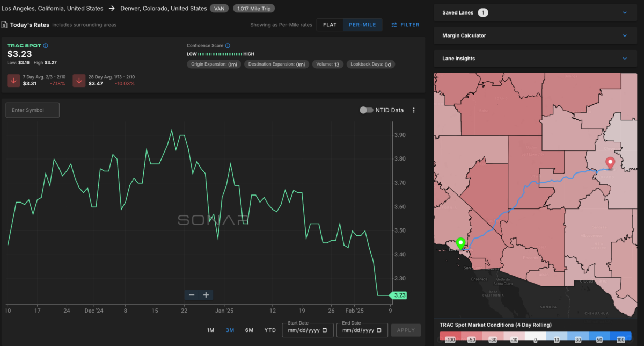644x346 pixels.
Task: Click the TRAC Spot info icon
Action: [46, 46]
